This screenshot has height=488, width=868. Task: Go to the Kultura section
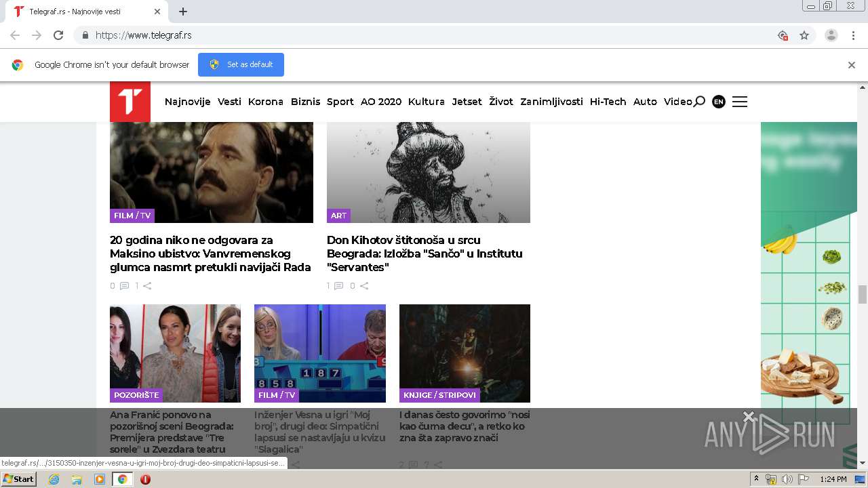click(427, 102)
